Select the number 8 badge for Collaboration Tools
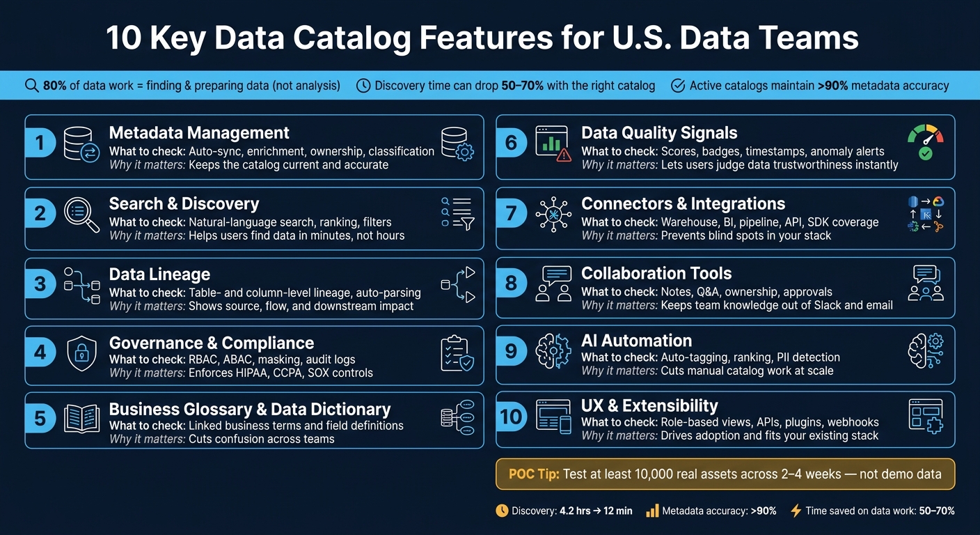This screenshot has height=535, width=980. pyautogui.click(x=512, y=283)
